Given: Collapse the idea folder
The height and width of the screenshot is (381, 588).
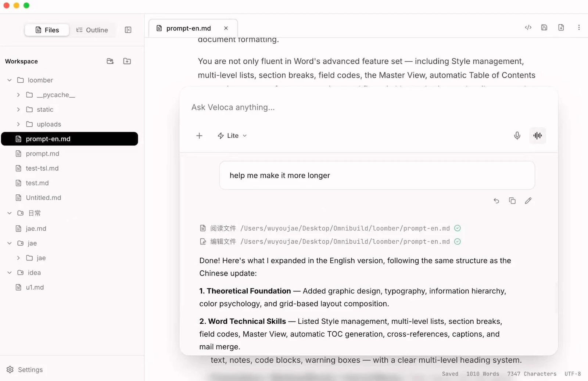Looking at the screenshot, I should click(x=10, y=273).
